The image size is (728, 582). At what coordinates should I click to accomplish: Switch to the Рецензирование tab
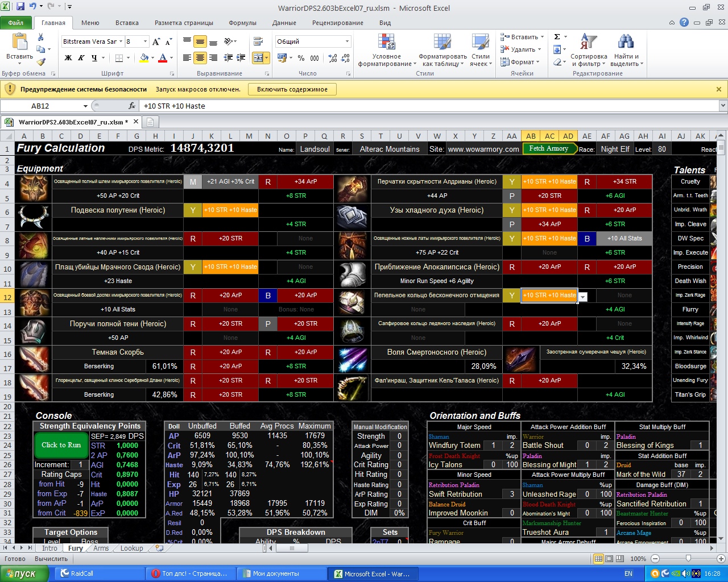click(338, 23)
